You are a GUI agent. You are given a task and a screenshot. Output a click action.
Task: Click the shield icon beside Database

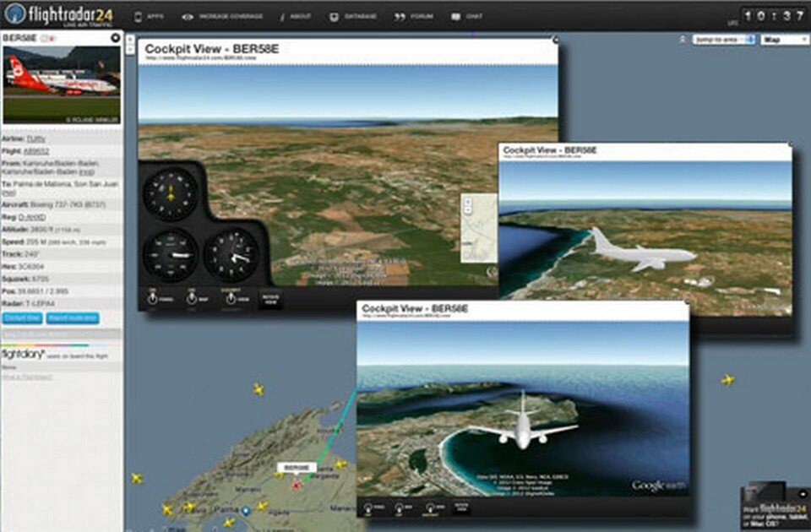point(335,17)
